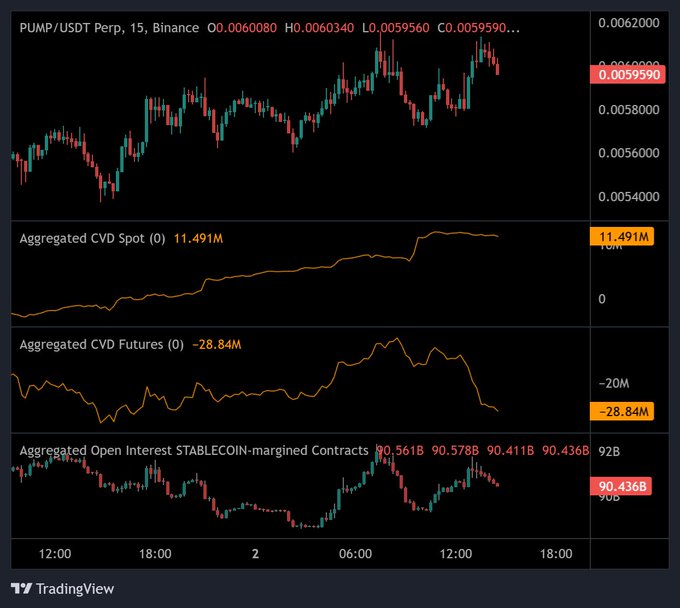Click the −20M axis label
This screenshot has height=608, width=680.
coord(614,383)
